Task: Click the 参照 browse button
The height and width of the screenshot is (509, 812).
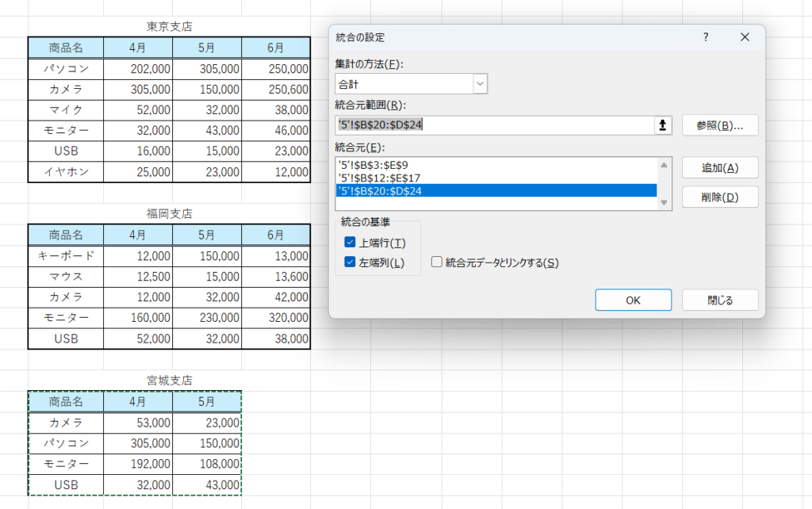Action: 719,125
